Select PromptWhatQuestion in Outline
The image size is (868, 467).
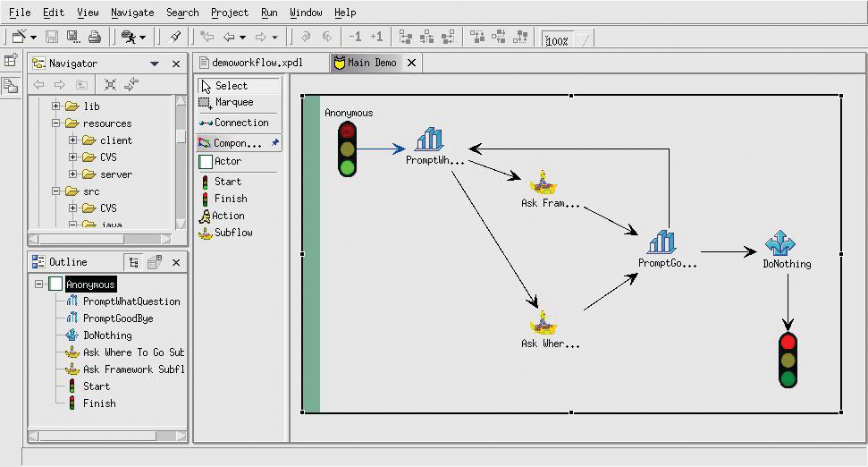tap(131, 301)
